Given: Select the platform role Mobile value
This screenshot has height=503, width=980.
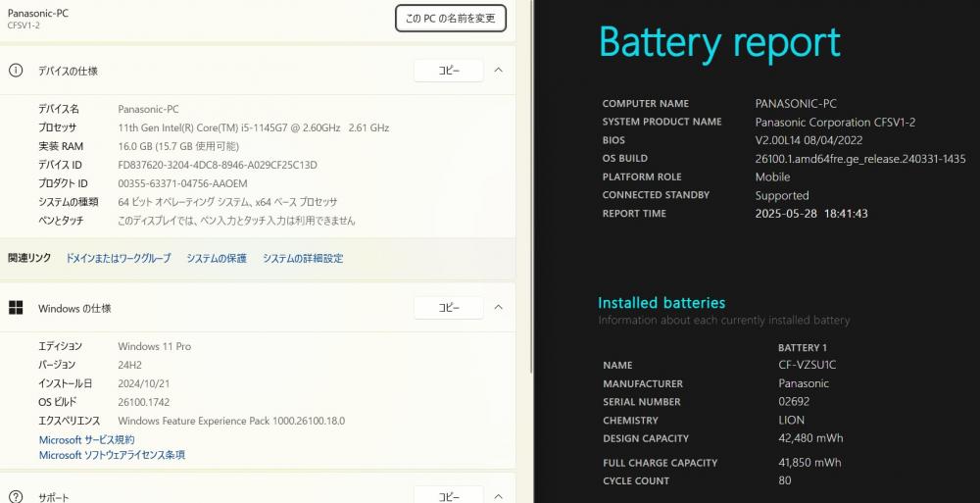Looking at the screenshot, I should pyautogui.click(x=772, y=177).
